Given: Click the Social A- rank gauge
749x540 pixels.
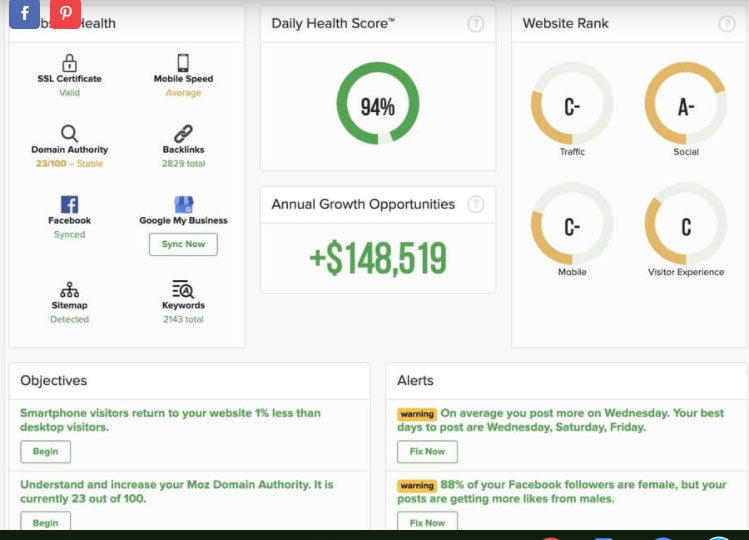Looking at the screenshot, I should coord(685,107).
